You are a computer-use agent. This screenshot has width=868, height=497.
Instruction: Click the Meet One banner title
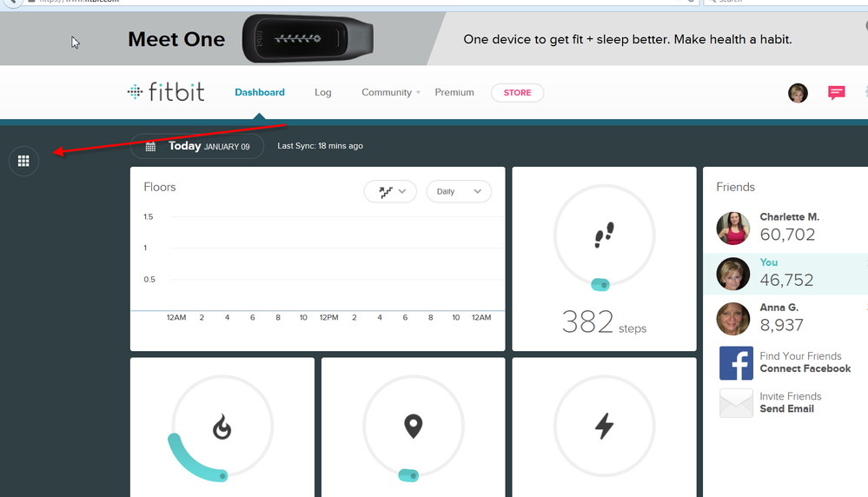[176, 39]
